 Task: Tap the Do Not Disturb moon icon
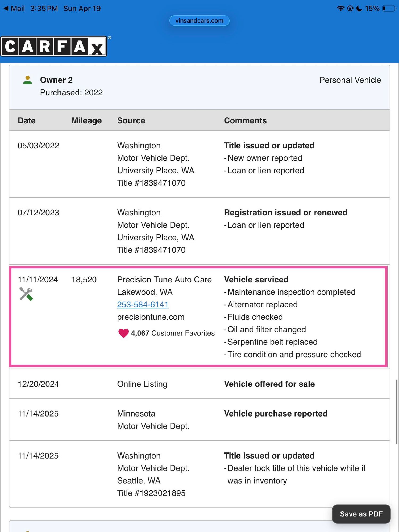click(x=359, y=9)
